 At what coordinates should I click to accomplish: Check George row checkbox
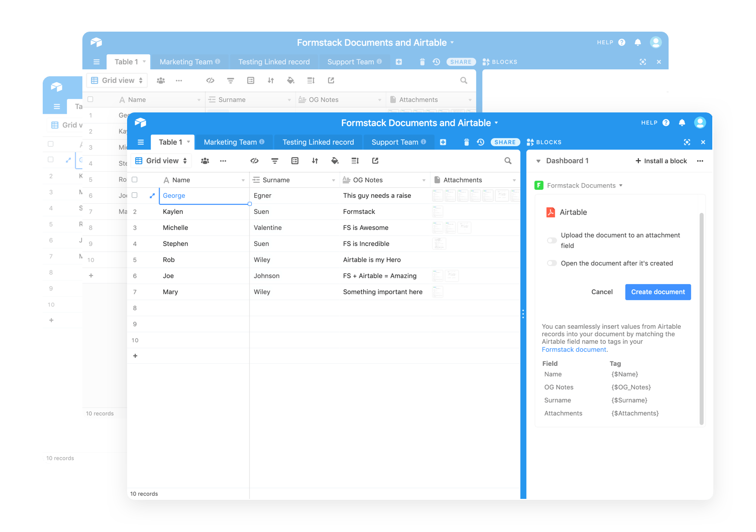(135, 195)
